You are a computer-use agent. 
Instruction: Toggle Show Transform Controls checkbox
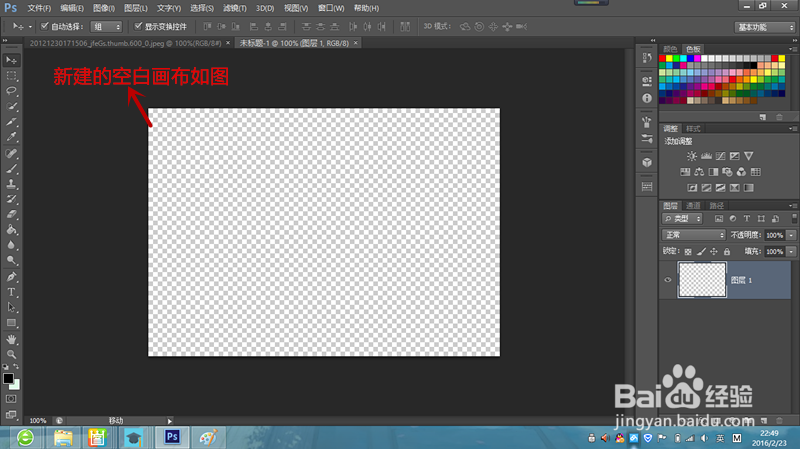tap(138, 26)
